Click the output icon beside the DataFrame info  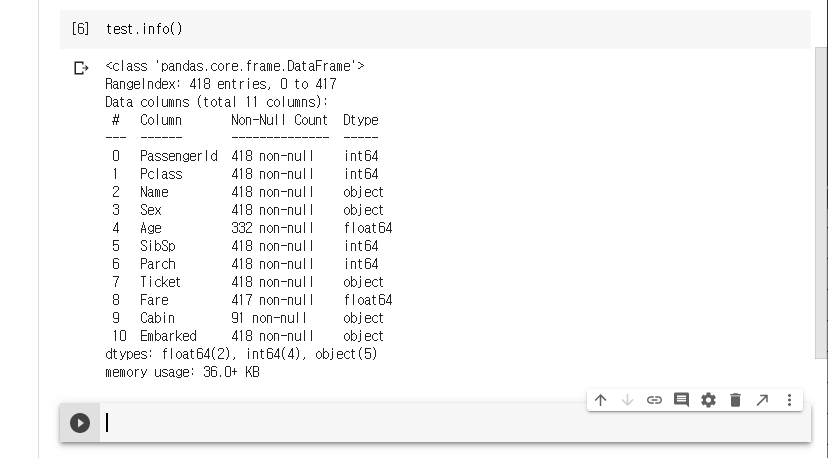81,68
